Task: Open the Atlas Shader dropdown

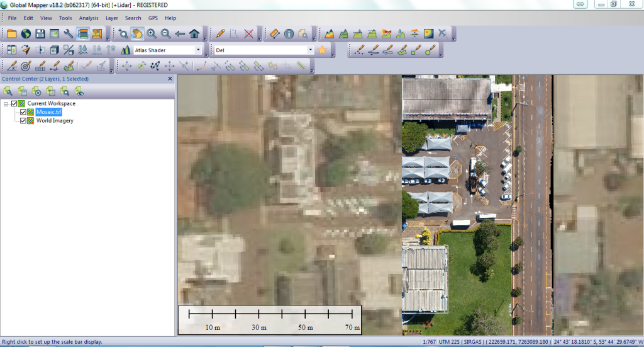Action: [x=199, y=50]
